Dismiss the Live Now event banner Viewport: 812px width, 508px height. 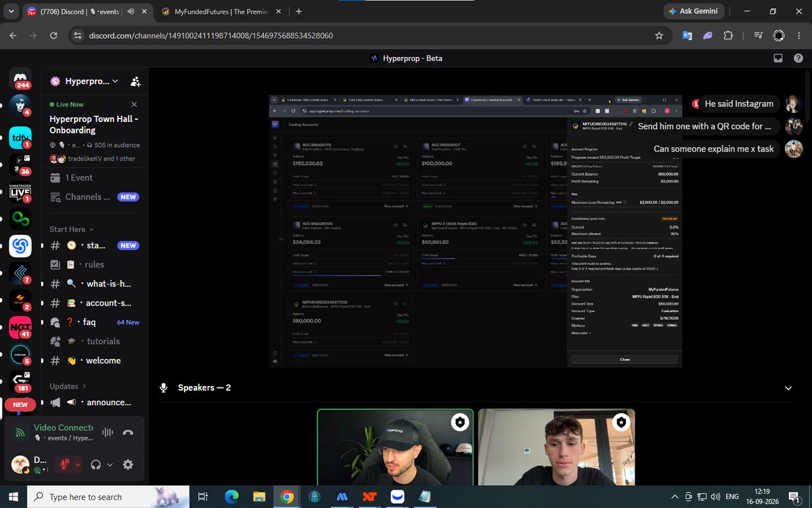134,104
